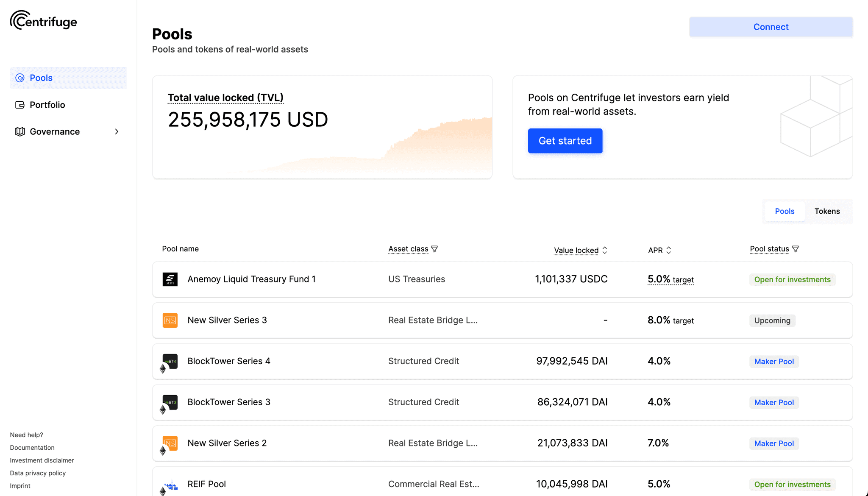The height and width of the screenshot is (496, 868).
Task: Sort by Value locked arrows
Action: coord(605,250)
